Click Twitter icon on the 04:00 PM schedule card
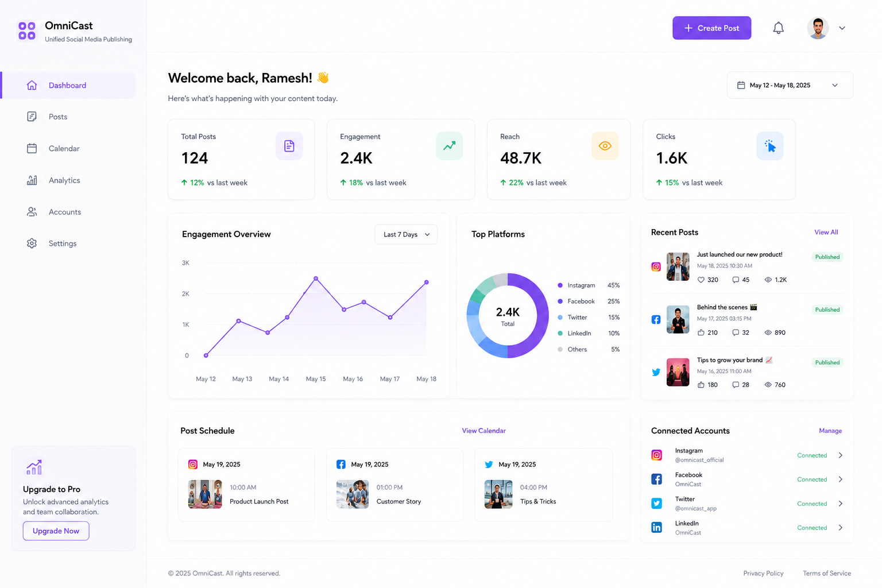Viewport: 882px width, 588px height. pyautogui.click(x=489, y=465)
